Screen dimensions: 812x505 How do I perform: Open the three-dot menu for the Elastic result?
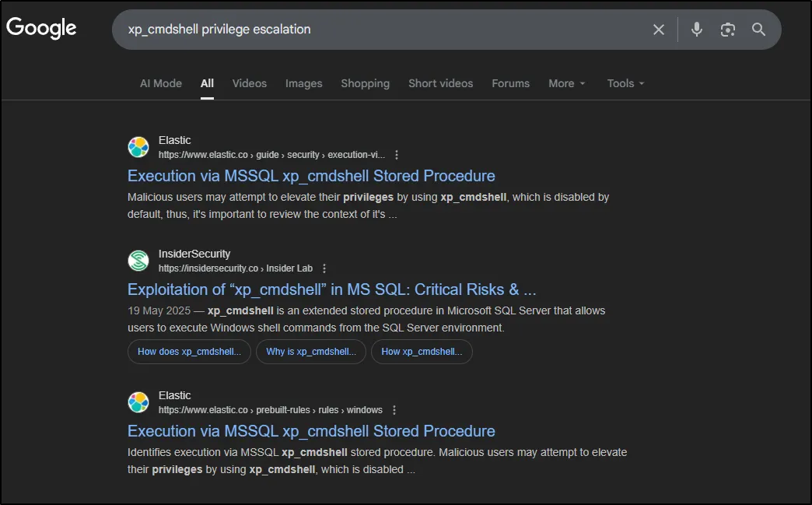point(397,154)
